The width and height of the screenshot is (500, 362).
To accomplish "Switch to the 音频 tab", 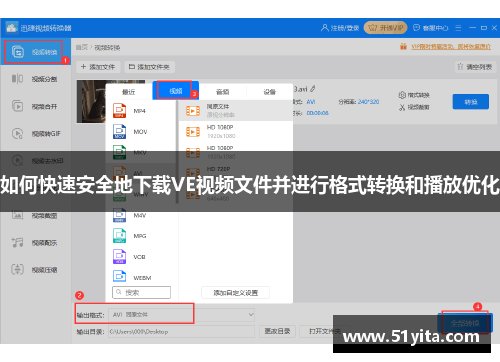I will click(223, 91).
